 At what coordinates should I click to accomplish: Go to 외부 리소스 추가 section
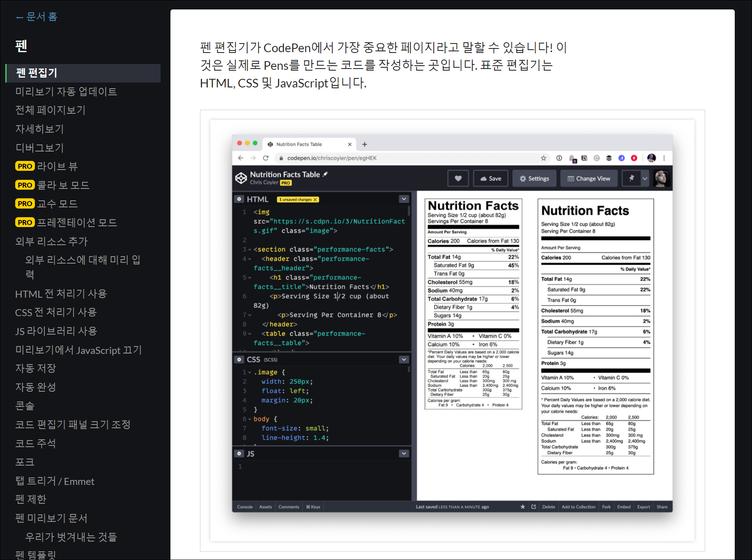coord(51,241)
